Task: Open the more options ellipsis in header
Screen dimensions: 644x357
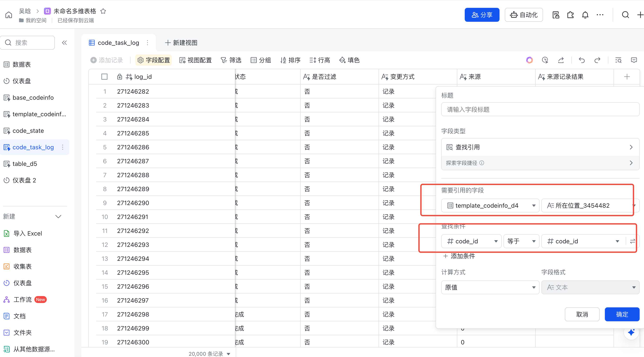Action: tap(600, 15)
